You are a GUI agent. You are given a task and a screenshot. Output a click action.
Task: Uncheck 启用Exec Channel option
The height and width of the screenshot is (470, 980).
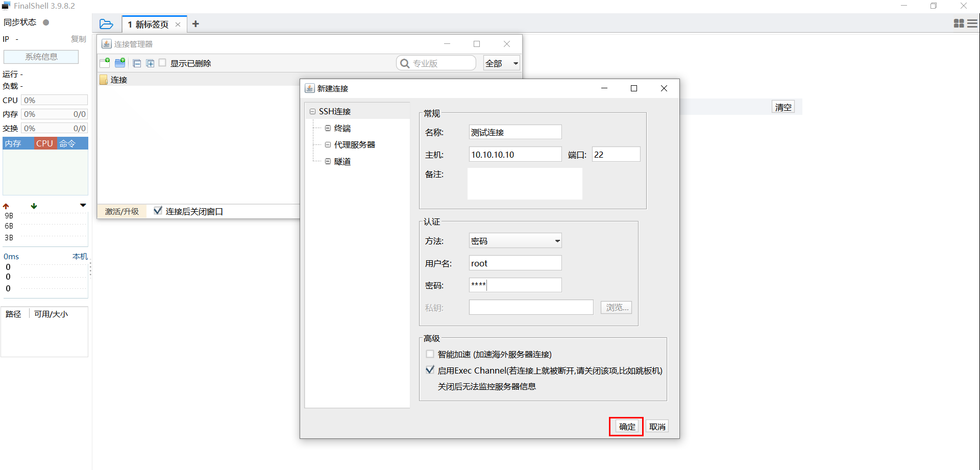tap(430, 370)
